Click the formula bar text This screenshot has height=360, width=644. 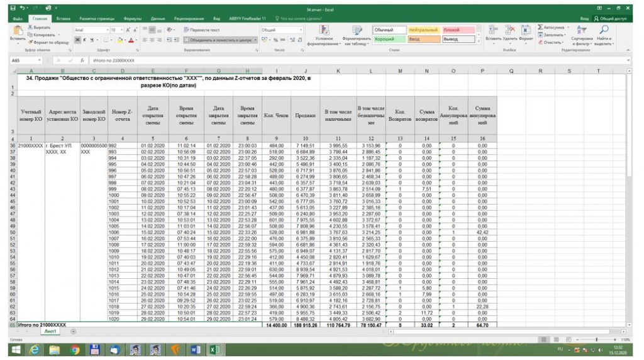coord(114,60)
